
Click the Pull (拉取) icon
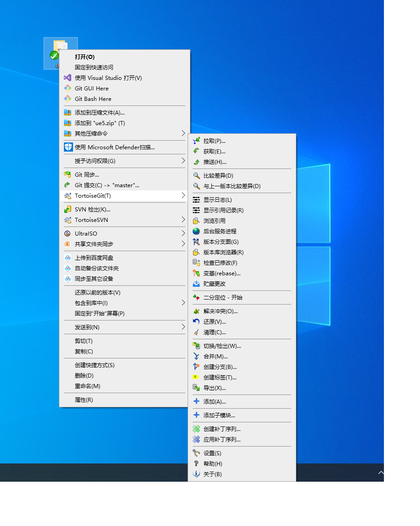coord(196,141)
